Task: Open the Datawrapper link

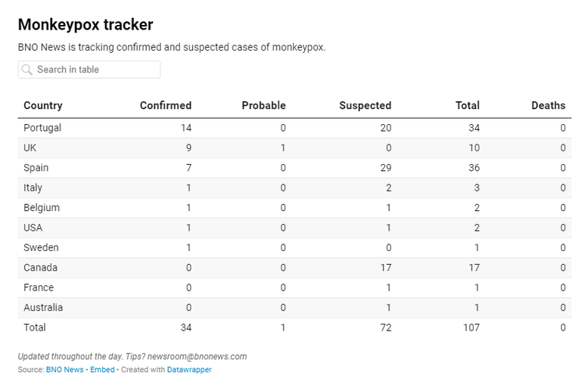Action: point(189,370)
